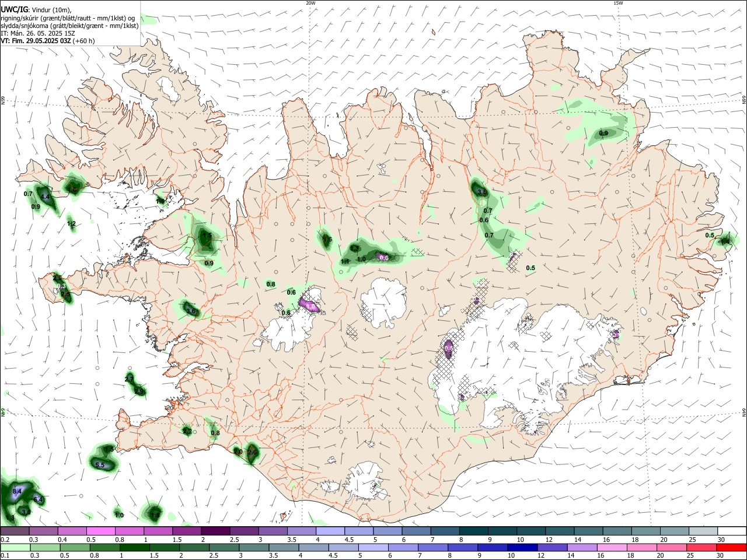Click the round white Hofsjökull glacier at map center

coord(383,303)
